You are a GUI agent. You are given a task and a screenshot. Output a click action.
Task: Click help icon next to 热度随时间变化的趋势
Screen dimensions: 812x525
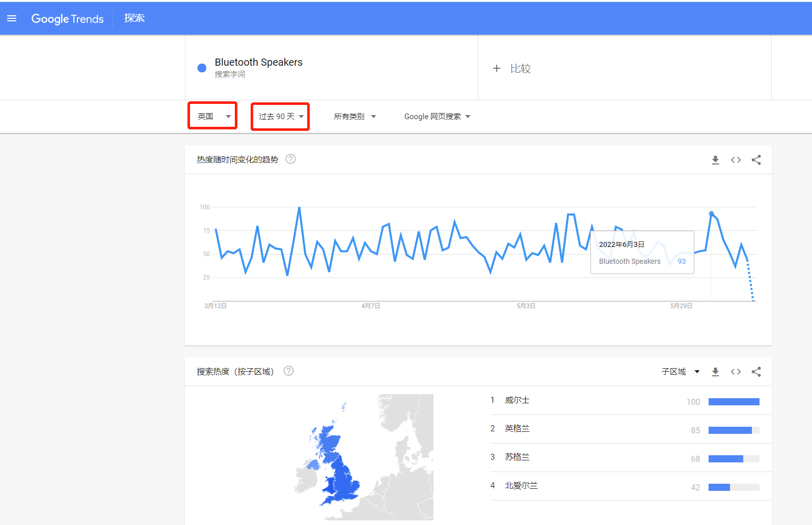pyautogui.click(x=291, y=159)
